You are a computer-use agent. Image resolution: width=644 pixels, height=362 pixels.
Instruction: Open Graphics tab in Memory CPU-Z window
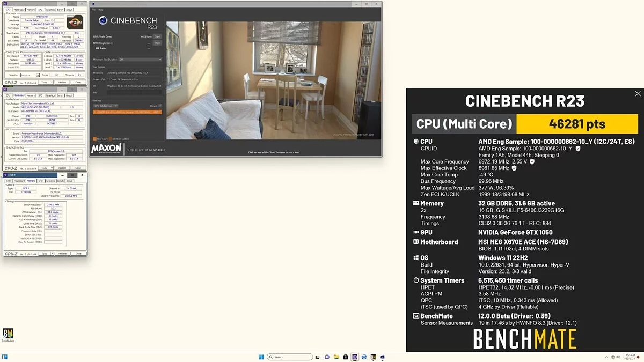50,181
